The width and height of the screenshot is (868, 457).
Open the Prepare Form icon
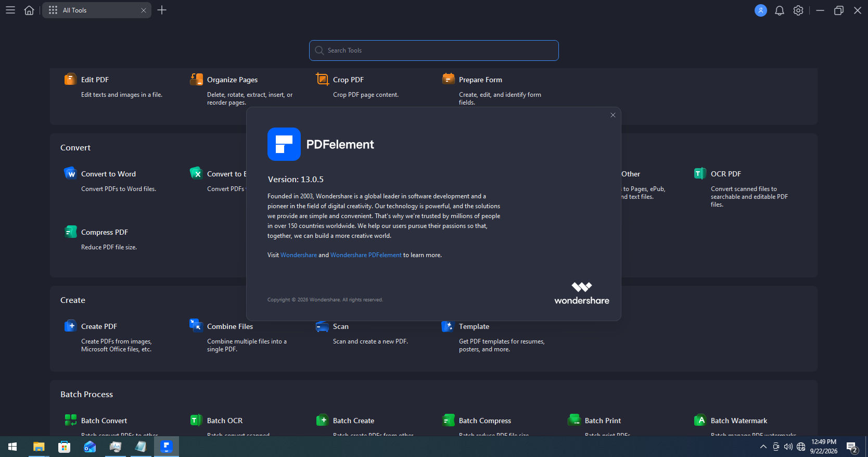(x=448, y=79)
